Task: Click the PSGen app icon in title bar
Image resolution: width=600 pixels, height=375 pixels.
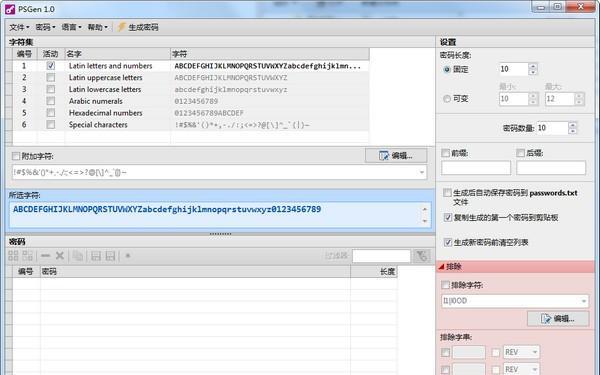Action: pos(10,9)
